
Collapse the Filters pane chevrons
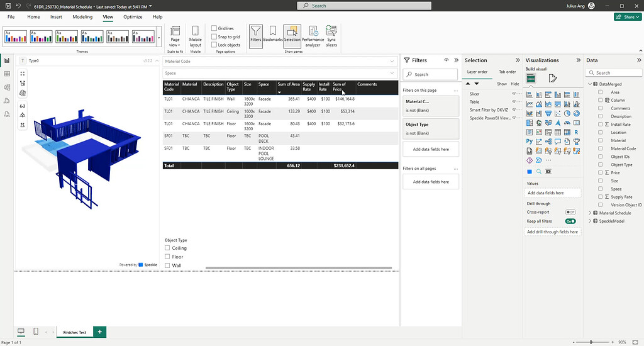click(x=457, y=60)
